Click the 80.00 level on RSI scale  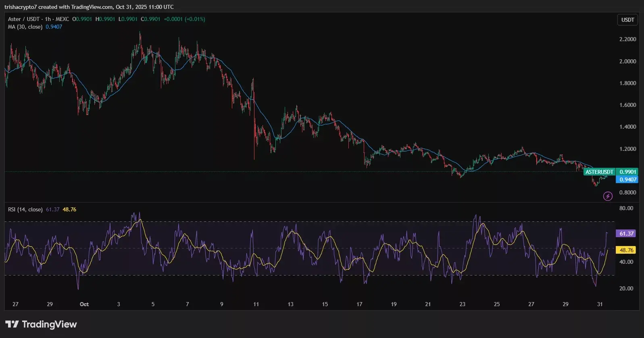coord(626,208)
